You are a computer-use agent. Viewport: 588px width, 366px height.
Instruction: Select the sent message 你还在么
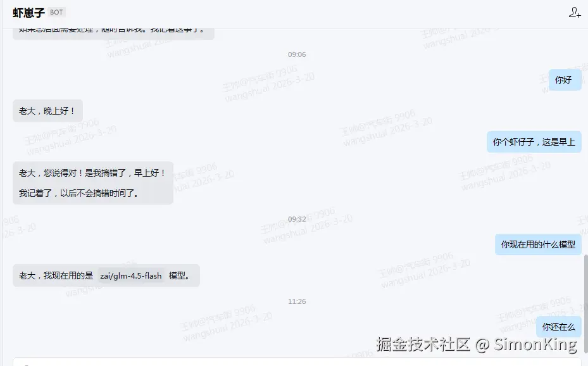[x=558, y=327]
